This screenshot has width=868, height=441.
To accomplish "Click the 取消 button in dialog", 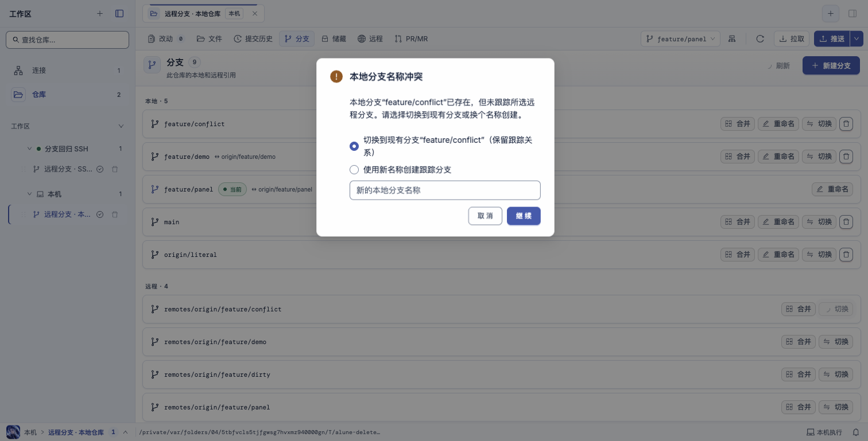I will [x=485, y=216].
